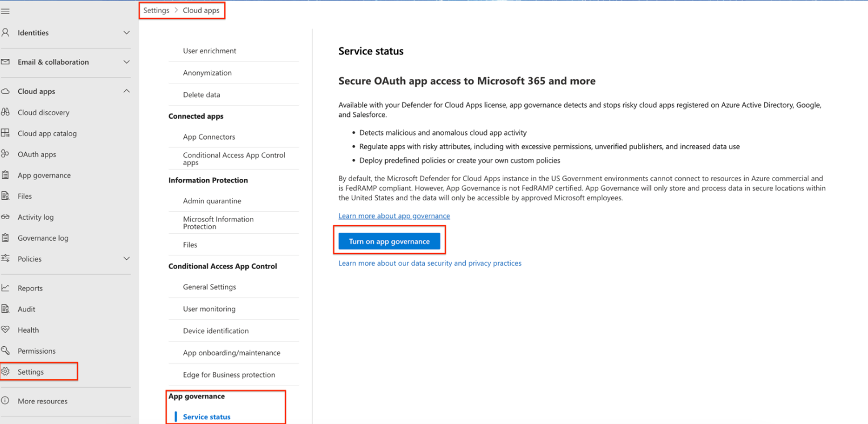The width and height of the screenshot is (868, 424).
Task: Select App Connectors under Connected apps
Action: 208,137
